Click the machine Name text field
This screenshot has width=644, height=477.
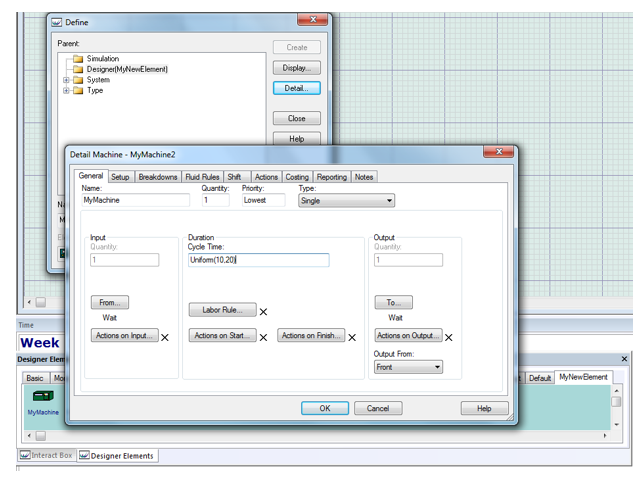[134, 201]
